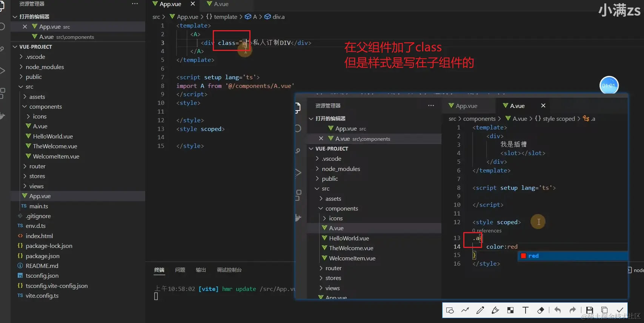Close the App.vue editor tab
Viewport: 644px width, 323px height.
[x=193, y=4]
